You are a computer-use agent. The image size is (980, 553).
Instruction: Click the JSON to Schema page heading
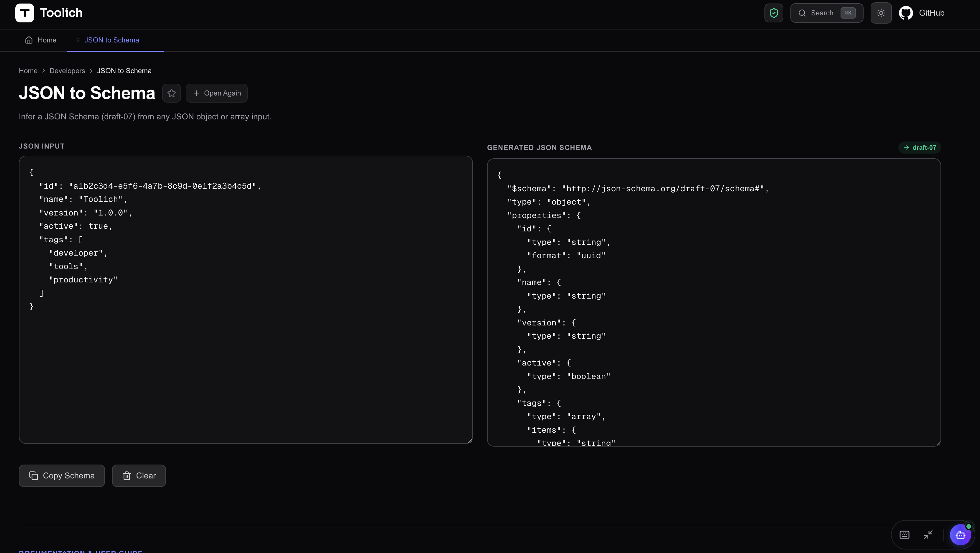click(x=87, y=93)
